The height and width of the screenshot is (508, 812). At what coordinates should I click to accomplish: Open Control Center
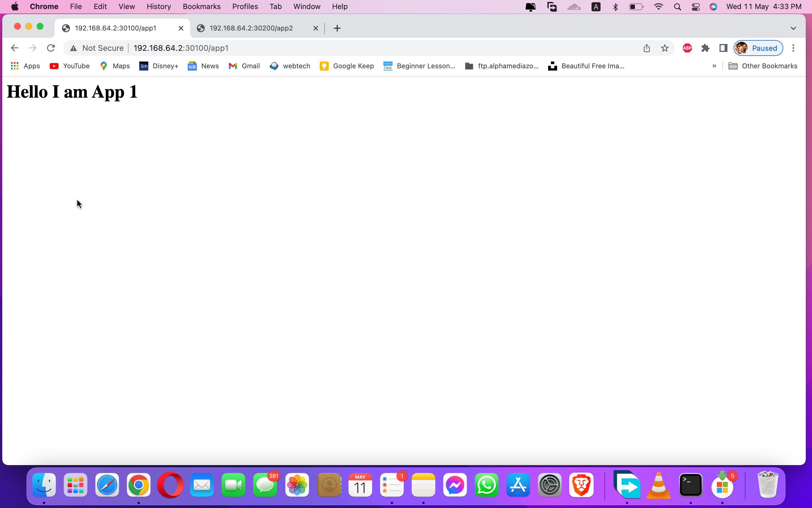[696, 7]
